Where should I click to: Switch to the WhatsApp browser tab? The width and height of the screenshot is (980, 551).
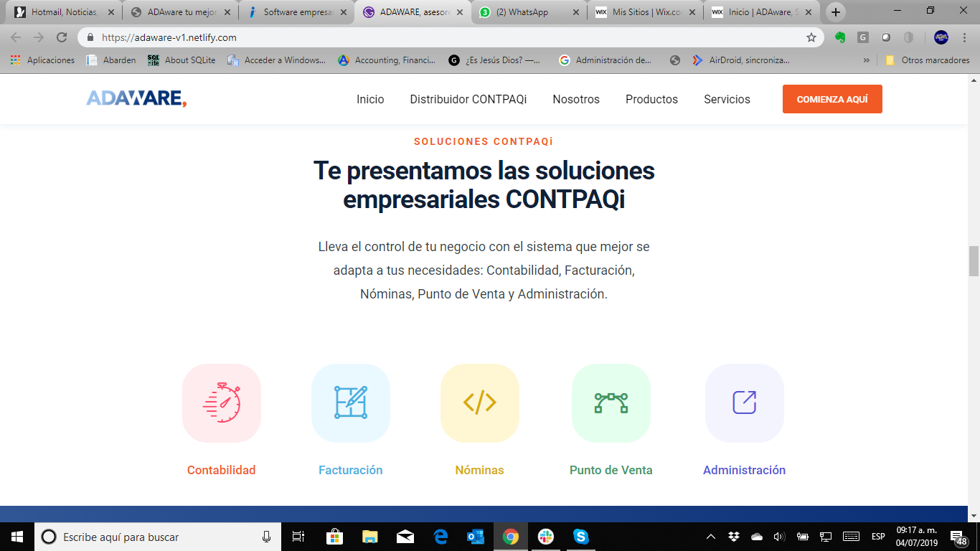pyautogui.click(x=527, y=12)
